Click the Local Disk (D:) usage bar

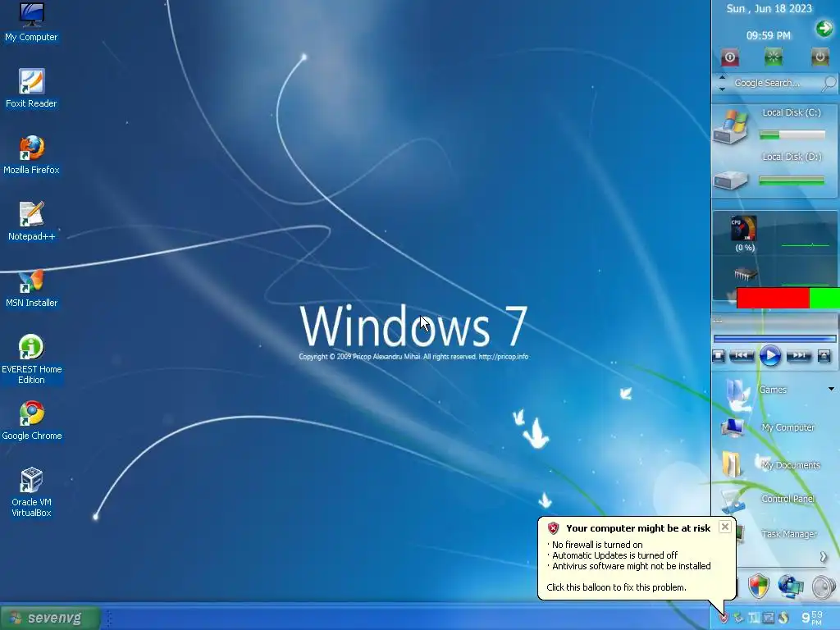pos(792,181)
